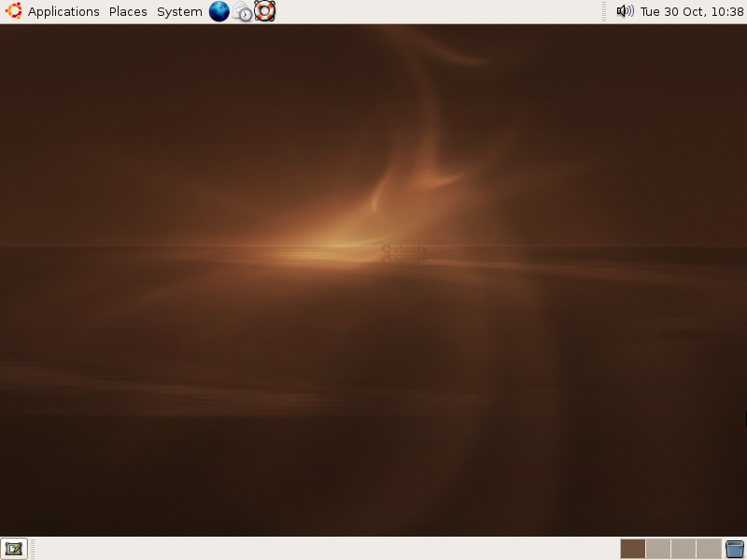Launch the Evolution mail launcher

coord(242,12)
